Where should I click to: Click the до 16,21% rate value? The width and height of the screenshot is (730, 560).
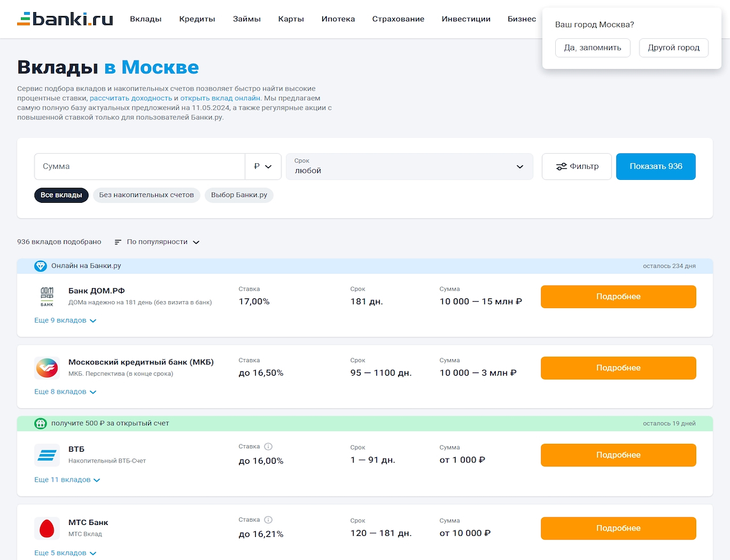click(x=261, y=534)
